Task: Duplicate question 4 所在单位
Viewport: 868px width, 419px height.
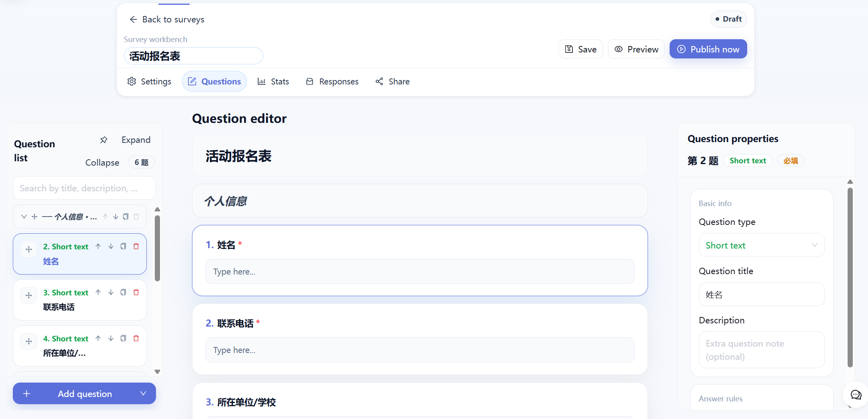Action: coord(123,339)
